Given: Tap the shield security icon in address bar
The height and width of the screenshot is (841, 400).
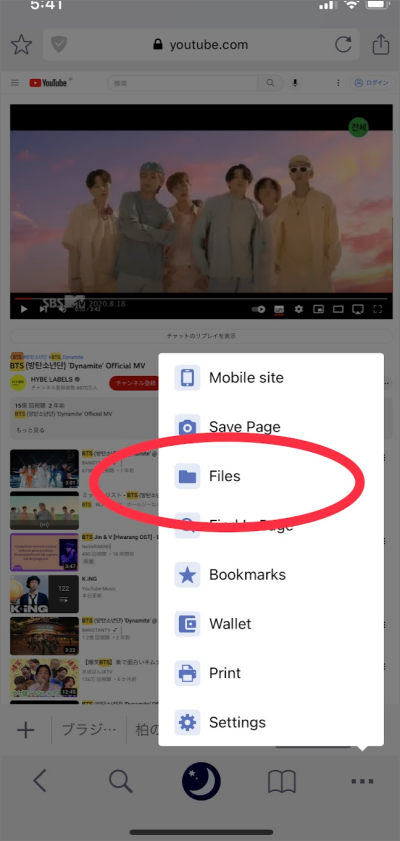Looking at the screenshot, I should coord(58,45).
